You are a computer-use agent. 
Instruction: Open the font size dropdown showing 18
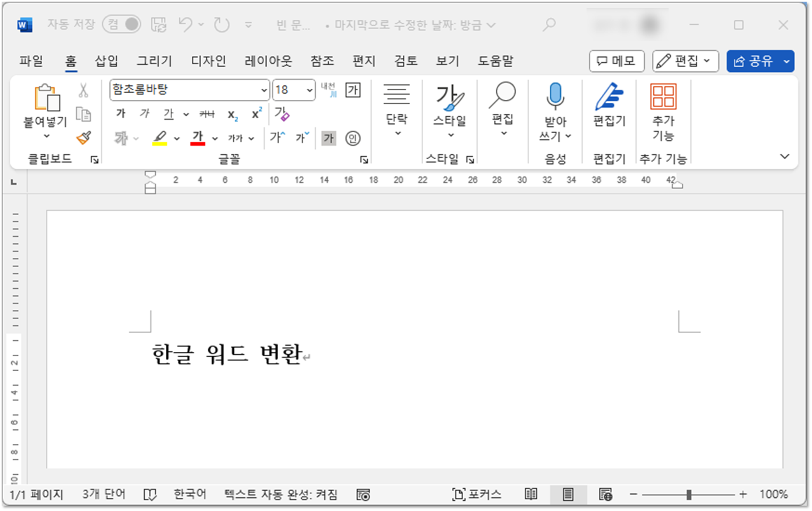(x=309, y=90)
